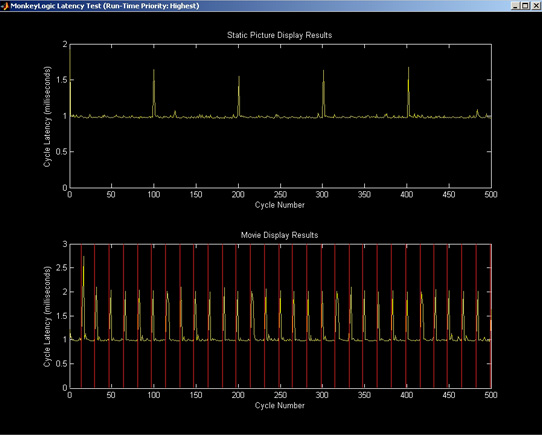542x435 pixels.
Task: Click the 1.5 tick label on the static plot y-axis
Action: (x=63, y=80)
